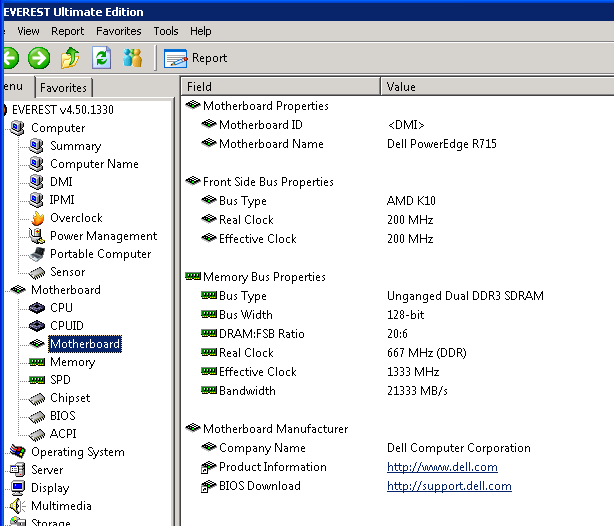Open Power Management page
Image resolution: width=614 pixels, height=526 pixels.
[103, 236]
